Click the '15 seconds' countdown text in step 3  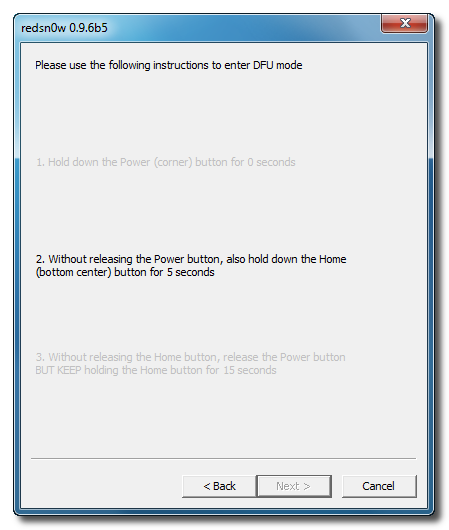point(250,370)
